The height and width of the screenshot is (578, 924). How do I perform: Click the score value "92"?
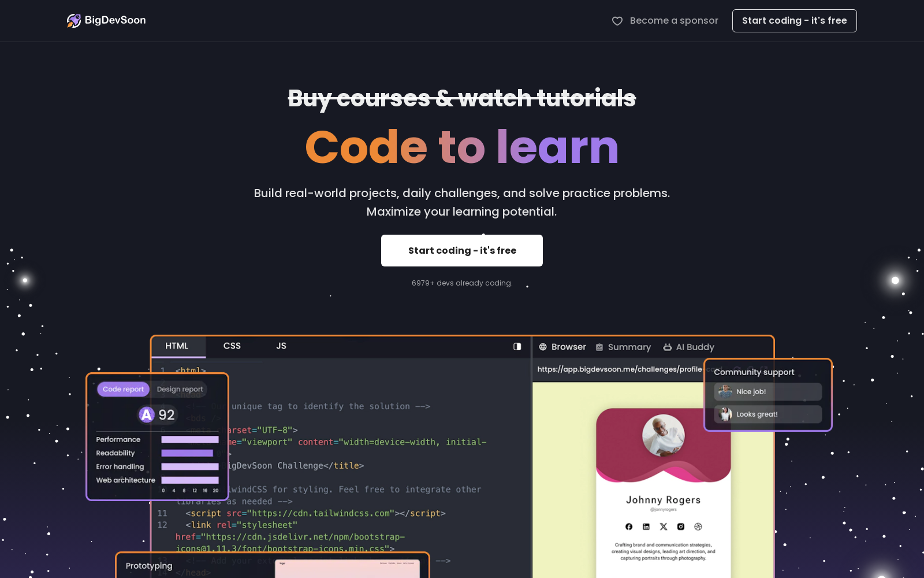coord(167,415)
